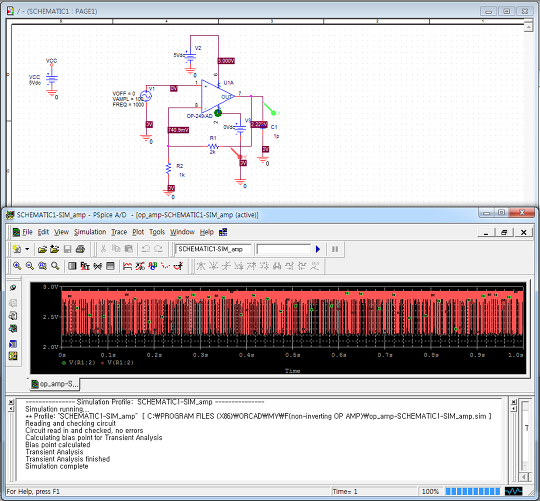Screen dimensions: 540x501
Task: Click the top icon in the left sidebar
Action: click(x=13, y=288)
